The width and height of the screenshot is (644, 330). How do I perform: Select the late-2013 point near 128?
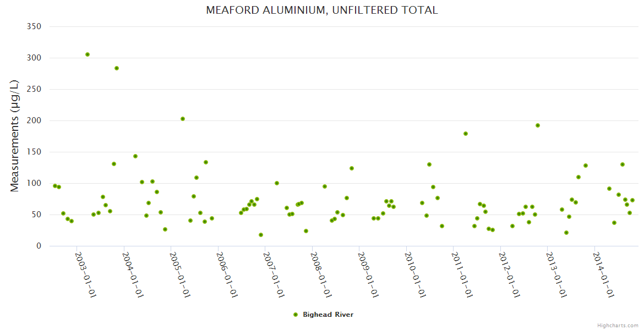click(586, 166)
